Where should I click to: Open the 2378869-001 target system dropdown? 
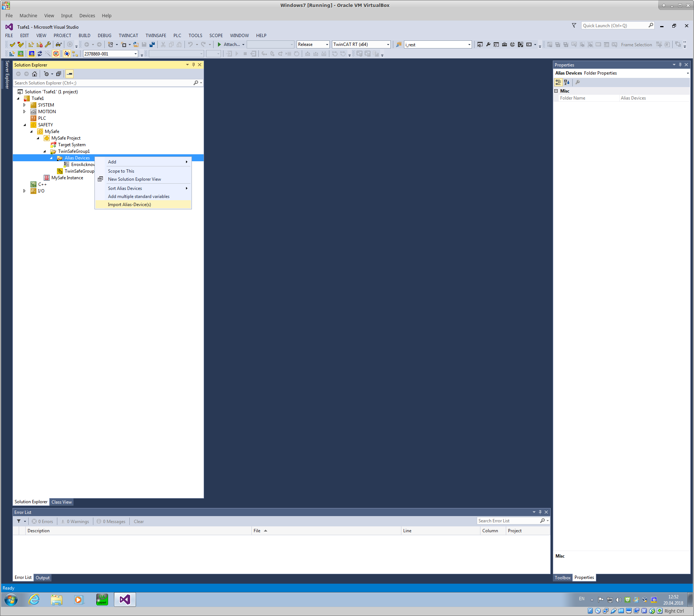pos(136,54)
